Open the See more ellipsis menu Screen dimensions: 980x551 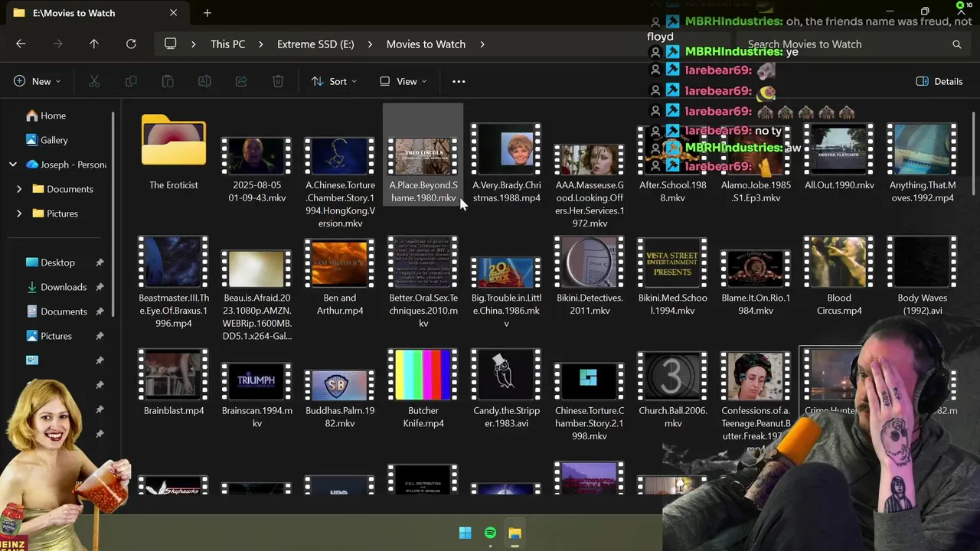point(459,81)
